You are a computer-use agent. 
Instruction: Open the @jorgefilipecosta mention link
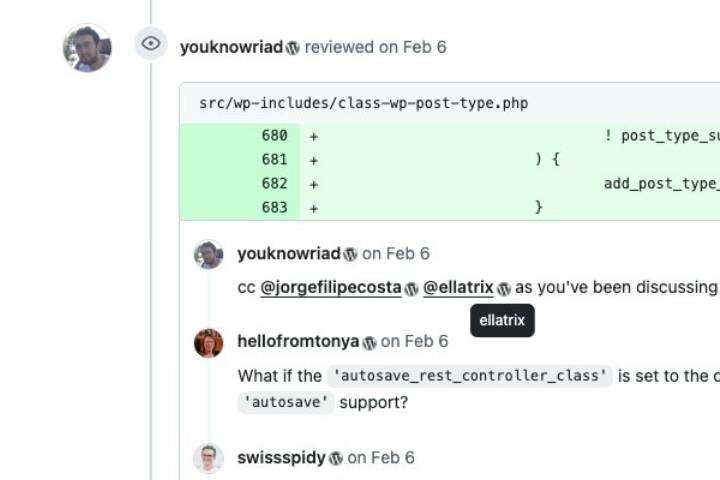pos(331,287)
